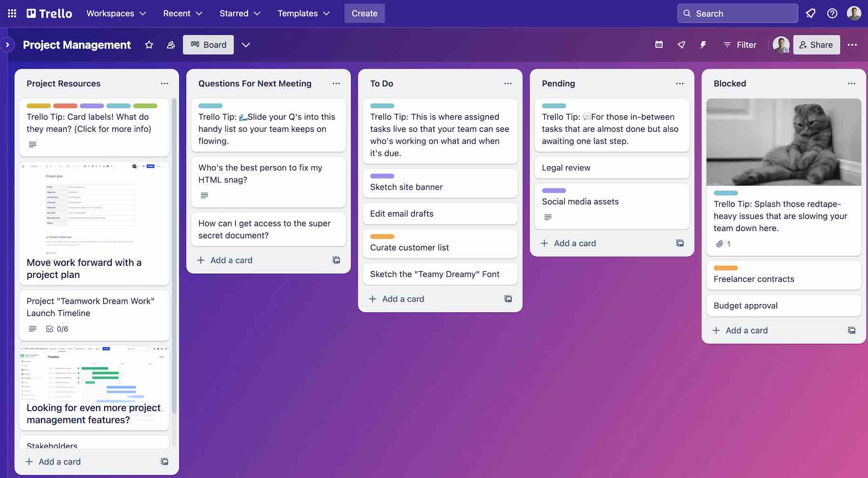
Task: Open the help question mark icon
Action: (832, 13)
